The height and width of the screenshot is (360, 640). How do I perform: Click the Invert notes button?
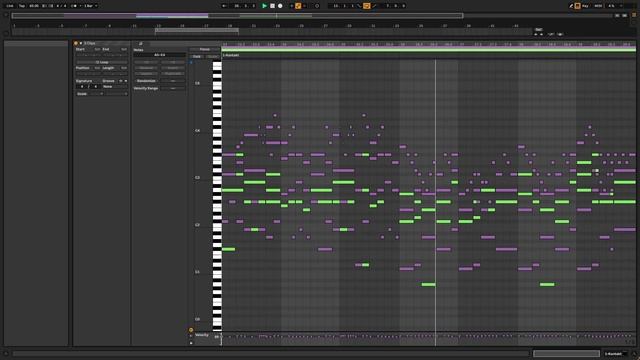click(x=173, y=68)
